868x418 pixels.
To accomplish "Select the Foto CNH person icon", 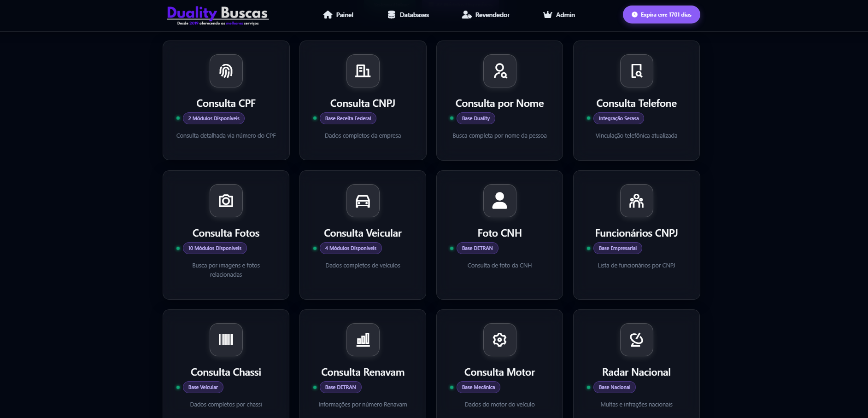I will click(x=499, y=201).
